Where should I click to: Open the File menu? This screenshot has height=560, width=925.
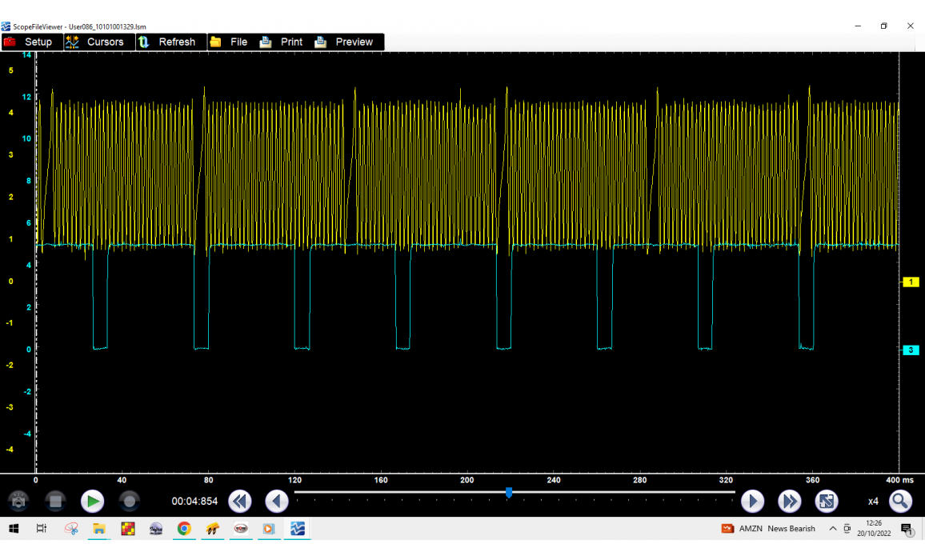229,42
